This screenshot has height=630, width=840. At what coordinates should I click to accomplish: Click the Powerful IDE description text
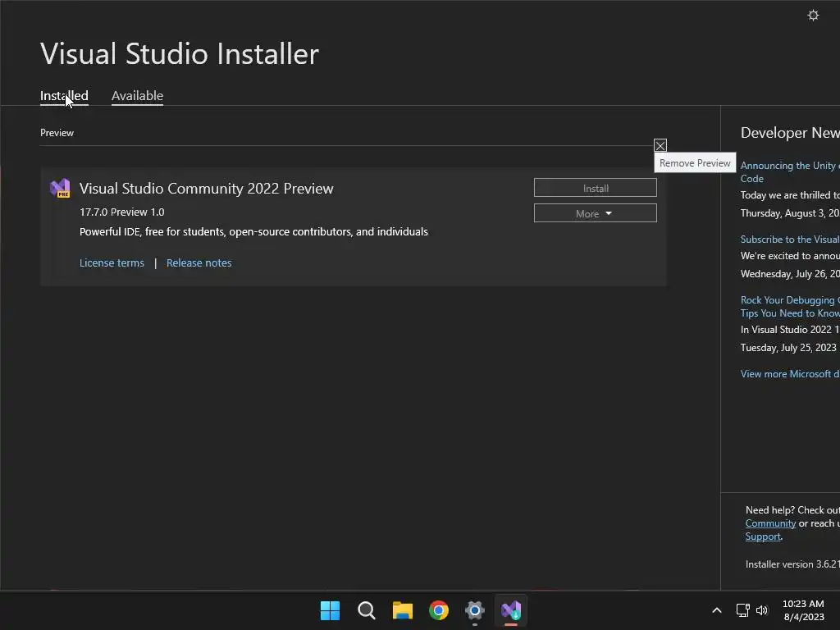point(253,232)
